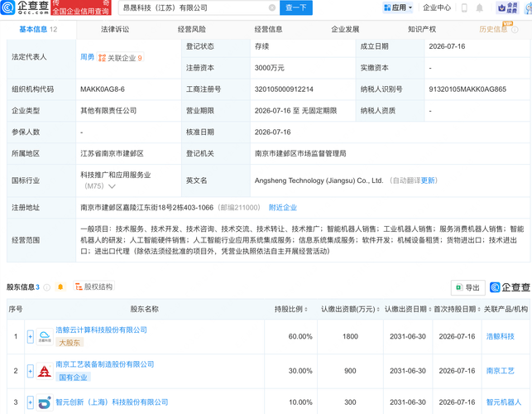Switch to 企业发展 tab
Viewport: 532px width, 414px height.
[x=345, y=29]
